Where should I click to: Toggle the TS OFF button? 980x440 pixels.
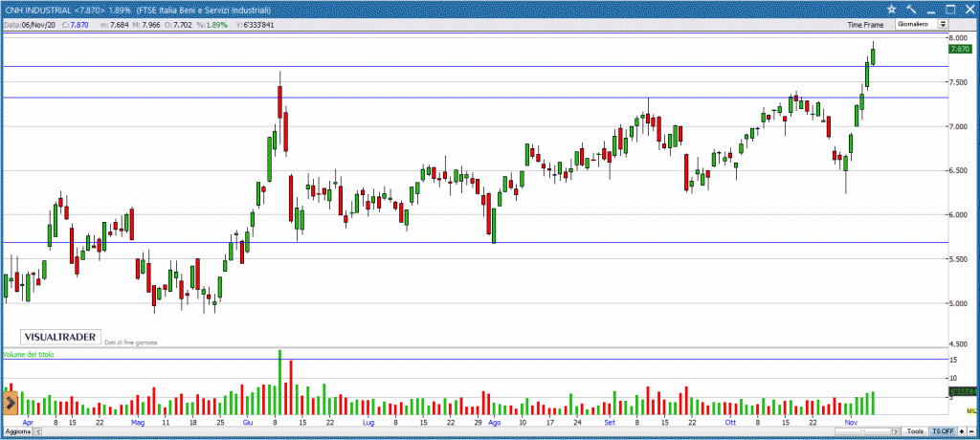[x=943, y=432]
